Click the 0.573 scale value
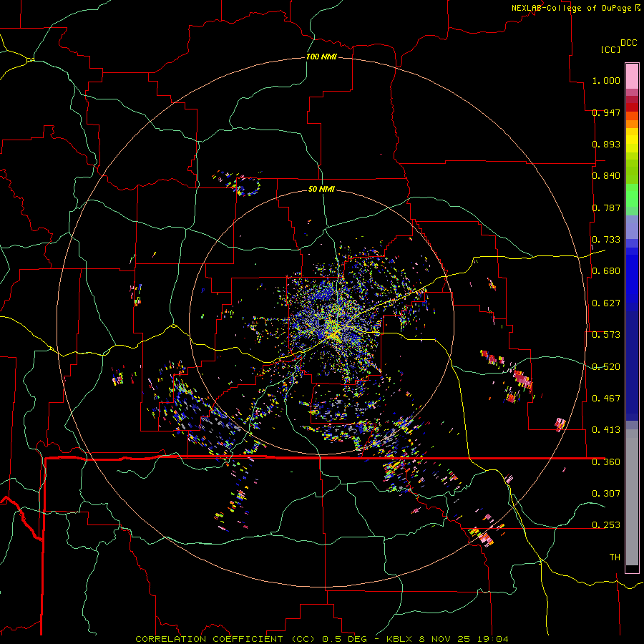 coord(606,335)
